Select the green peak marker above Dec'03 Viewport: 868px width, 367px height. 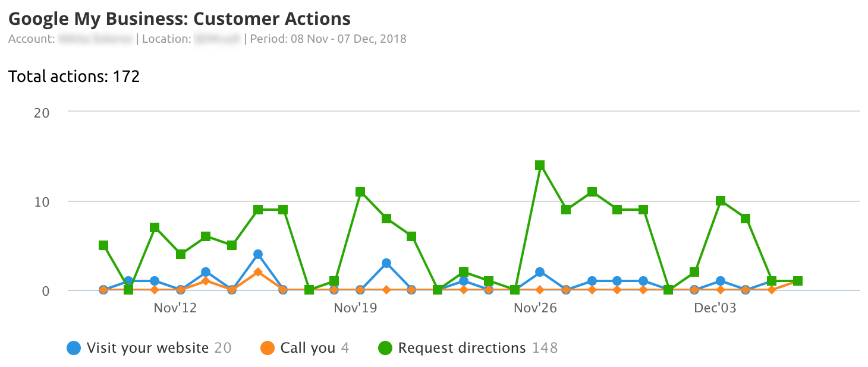(721, 201)
